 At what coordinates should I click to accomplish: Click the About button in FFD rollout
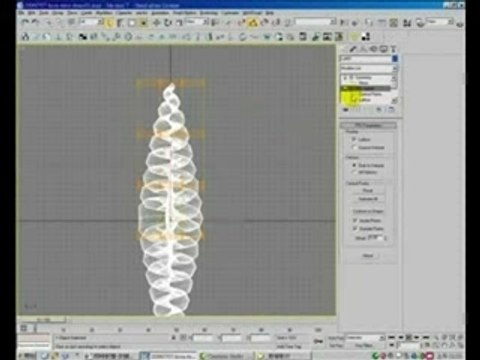click(368, 255)
